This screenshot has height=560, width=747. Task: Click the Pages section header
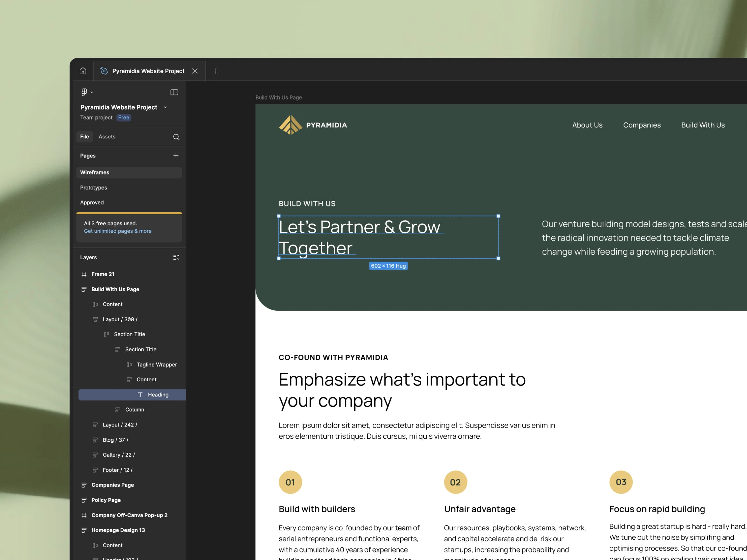click(88, 156)
